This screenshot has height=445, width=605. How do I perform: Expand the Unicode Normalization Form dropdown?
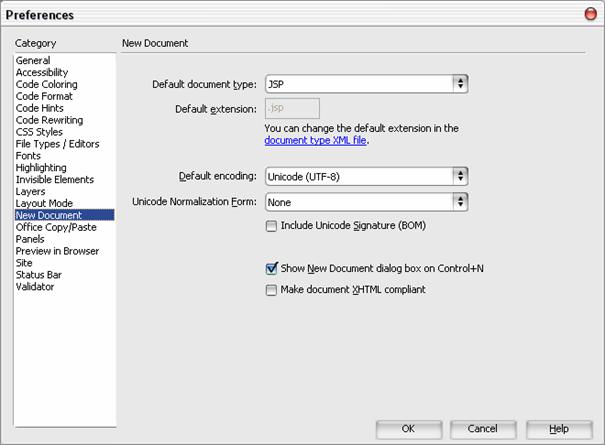click(367, 202)
